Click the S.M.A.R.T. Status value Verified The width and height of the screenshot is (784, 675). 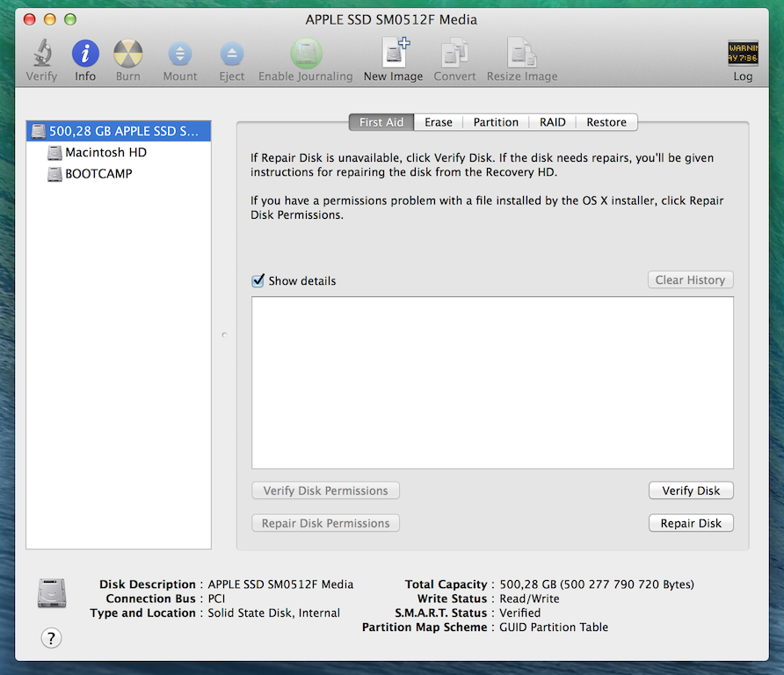click(x=520, y=613)
